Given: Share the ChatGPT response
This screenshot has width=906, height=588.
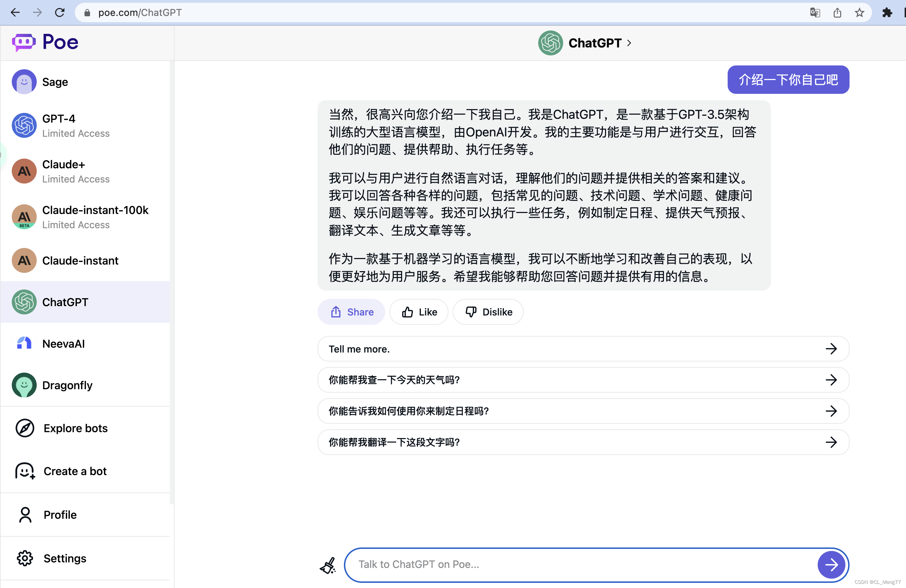Looking at the screenshot, I should point(351,312).
